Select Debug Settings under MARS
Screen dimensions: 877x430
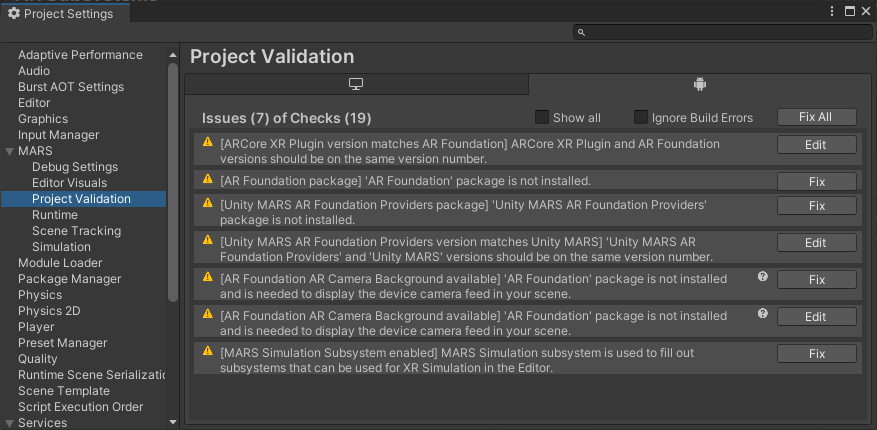(74, 167)
